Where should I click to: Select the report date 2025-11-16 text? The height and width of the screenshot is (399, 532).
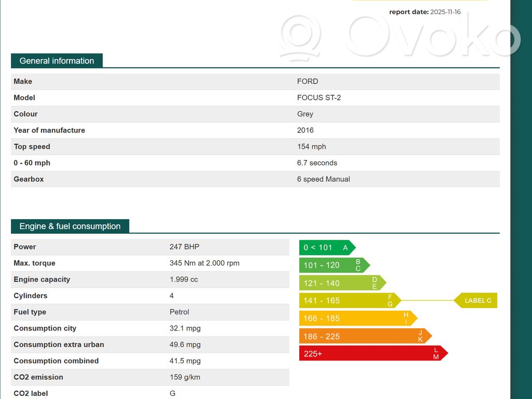coord(445,12)
